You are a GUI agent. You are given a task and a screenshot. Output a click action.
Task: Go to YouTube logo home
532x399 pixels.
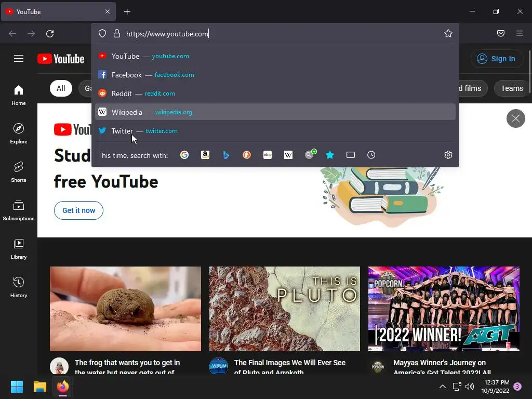click(61, 59)
